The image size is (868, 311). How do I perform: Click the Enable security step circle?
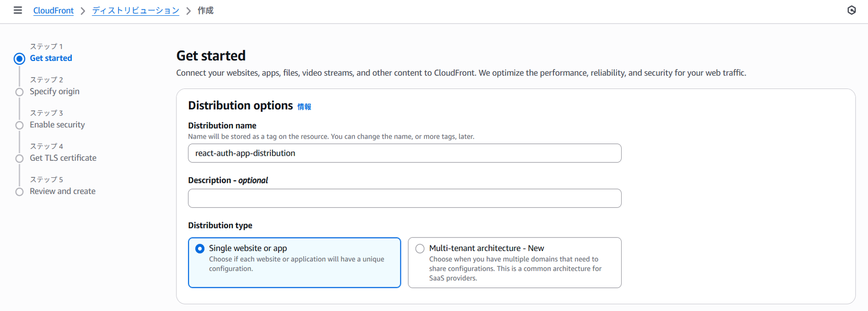tap(19, 125)
